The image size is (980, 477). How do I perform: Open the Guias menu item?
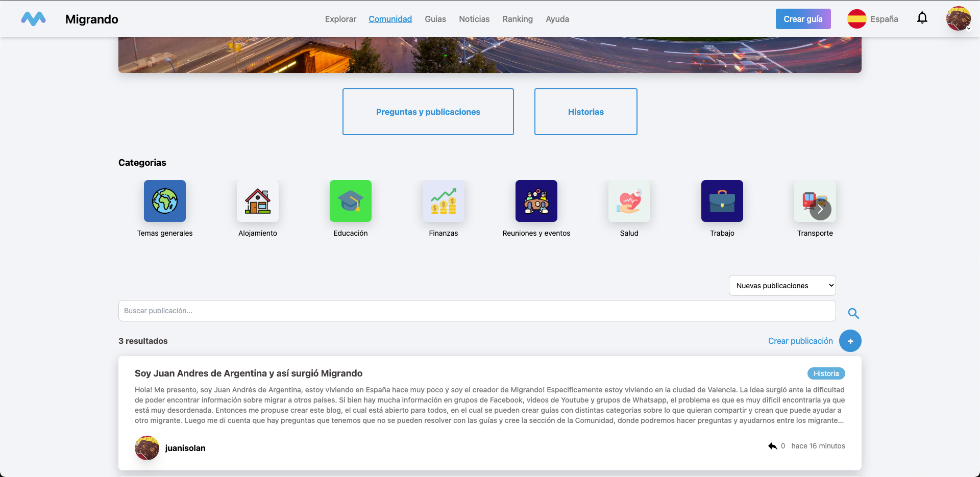(435, 19)
